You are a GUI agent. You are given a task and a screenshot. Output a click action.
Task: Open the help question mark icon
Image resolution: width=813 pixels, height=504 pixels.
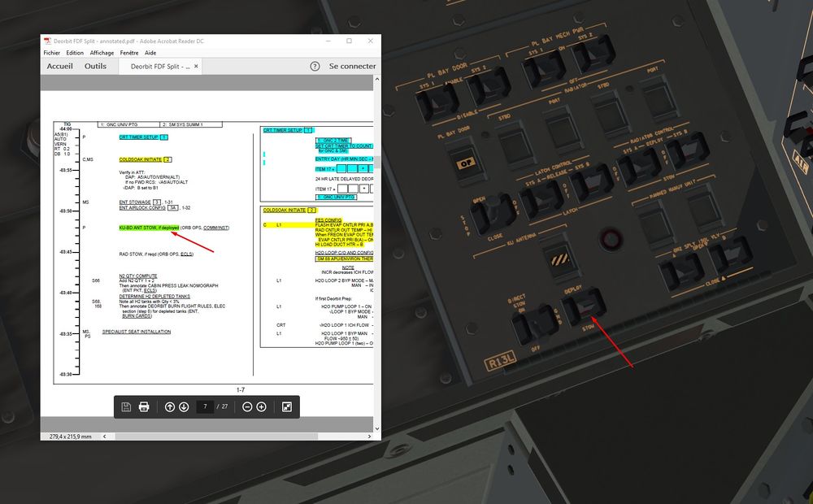click(x=315, y=67)
